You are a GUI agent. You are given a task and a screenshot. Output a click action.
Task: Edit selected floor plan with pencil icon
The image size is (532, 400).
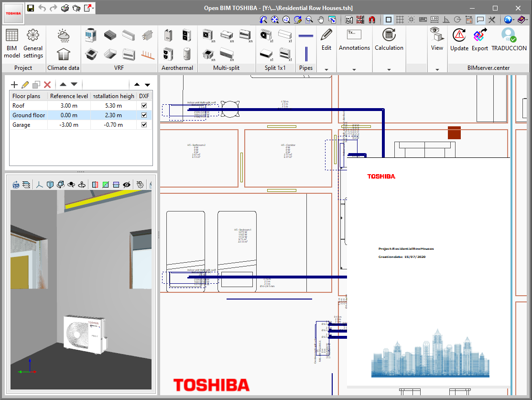[x=25, y=85]
